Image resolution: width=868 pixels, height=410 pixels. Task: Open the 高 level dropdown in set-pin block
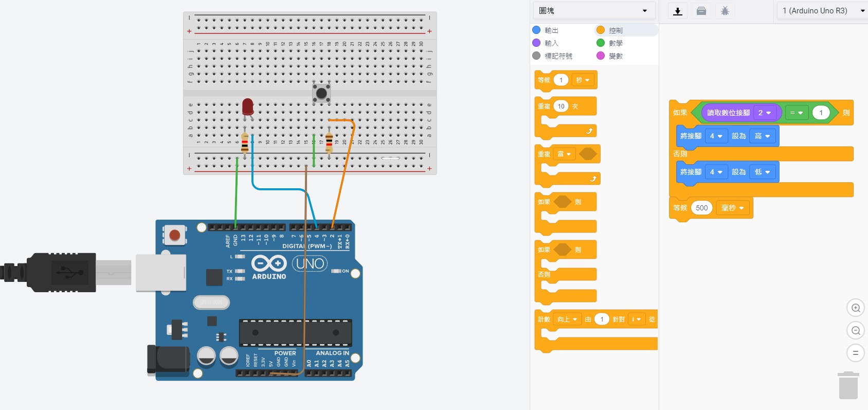tap(762, 136)
